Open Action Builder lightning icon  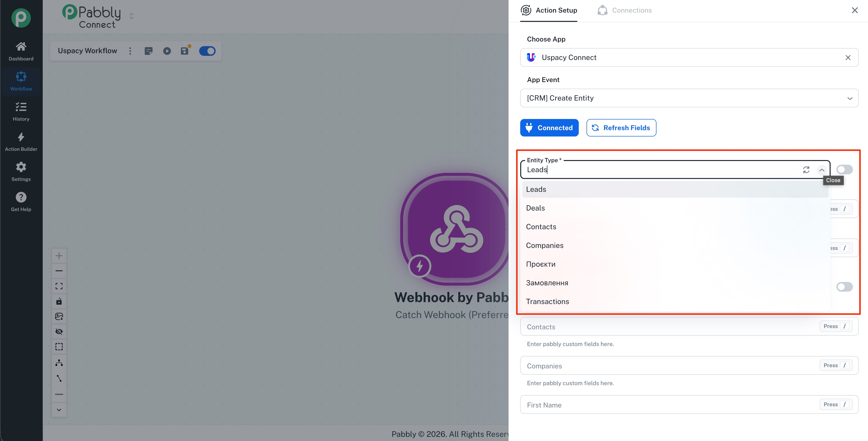coord(21,137)
